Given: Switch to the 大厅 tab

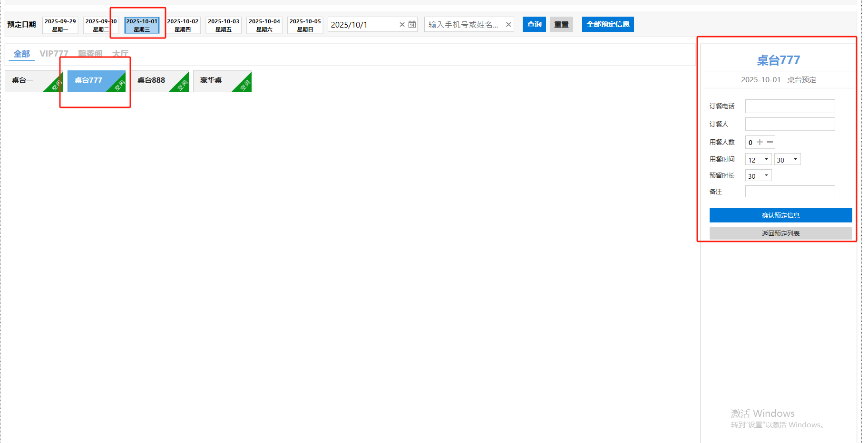Looking at the screenshot, I should 120,54.
